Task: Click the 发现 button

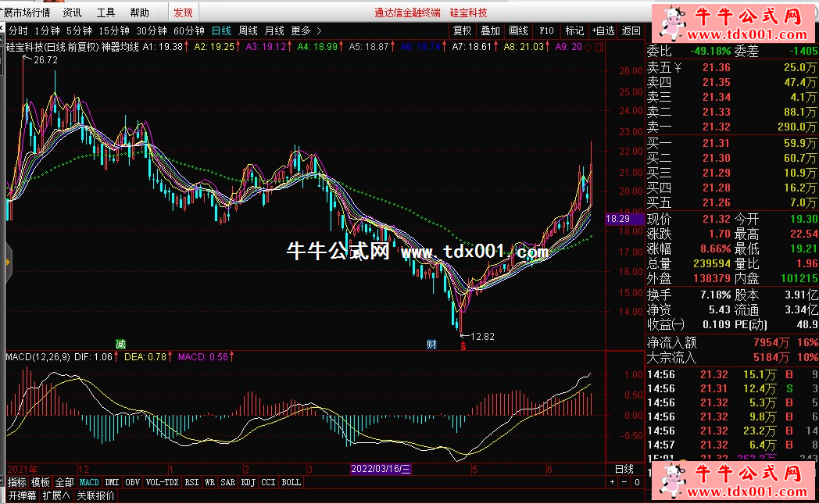Action: point(184,13)
